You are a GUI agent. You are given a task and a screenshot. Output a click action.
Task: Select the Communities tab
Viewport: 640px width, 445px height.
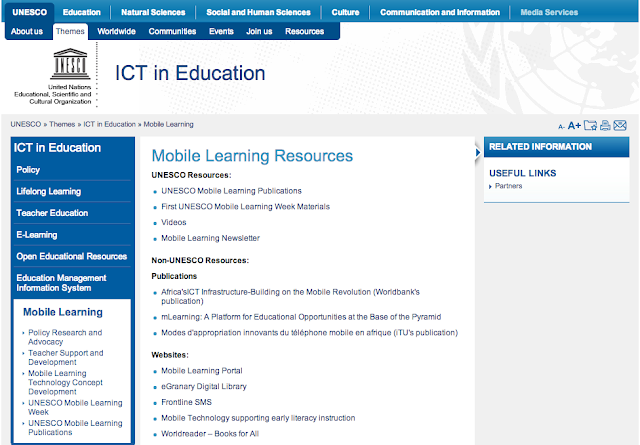[x=172, y=31]
